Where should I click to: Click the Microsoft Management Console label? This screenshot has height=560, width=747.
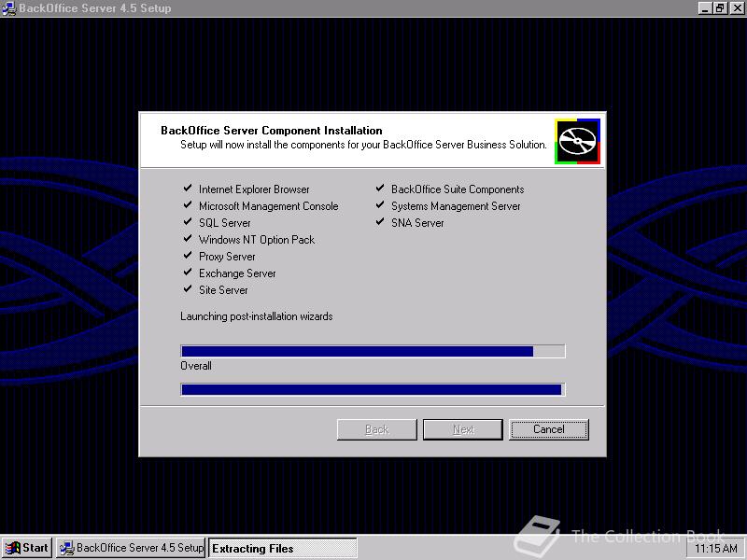tap(269, 206)
